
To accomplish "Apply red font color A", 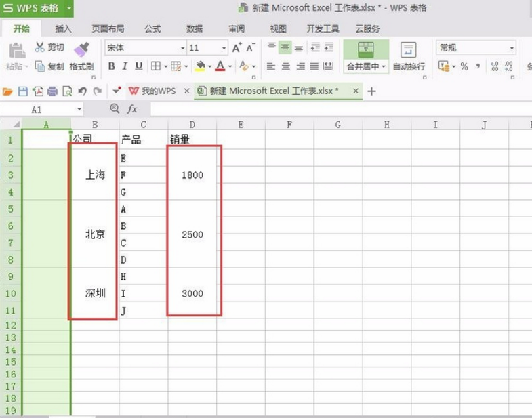I will click(x=220, y=66).
